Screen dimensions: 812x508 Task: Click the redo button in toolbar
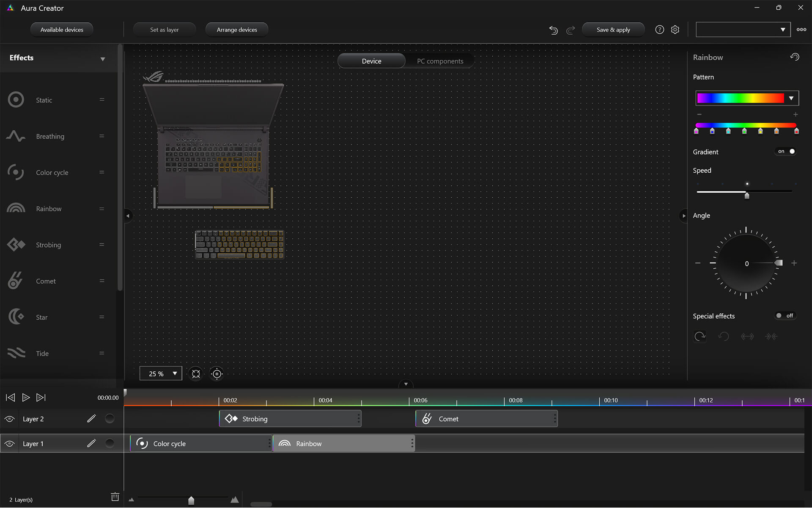pos(570,29)
